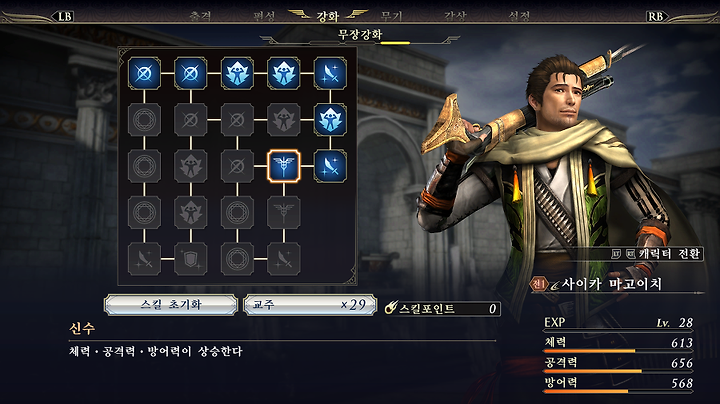
Task: Open the 무기 tab
Action: coord(392,17)
